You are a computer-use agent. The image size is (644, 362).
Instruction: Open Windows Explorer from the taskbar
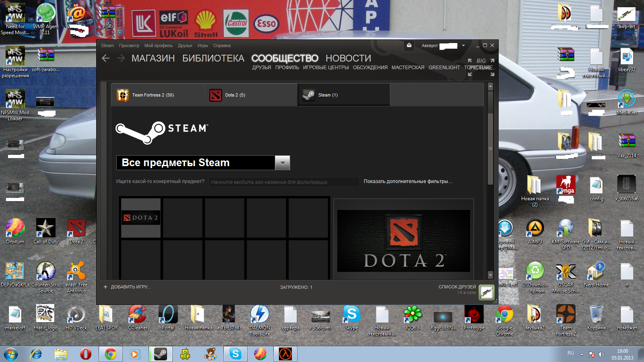click(61, 354)
